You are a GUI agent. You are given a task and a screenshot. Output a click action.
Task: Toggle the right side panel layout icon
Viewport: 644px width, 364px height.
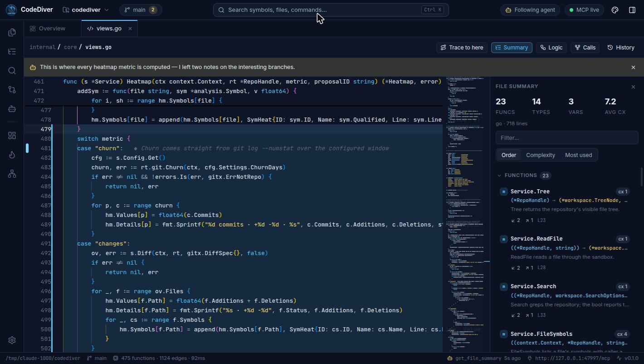[x=632, y=10]
